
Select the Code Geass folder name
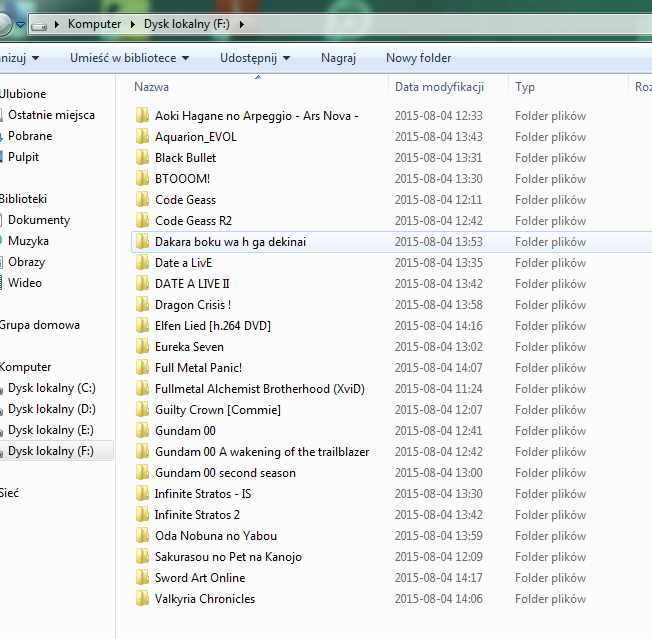[x=185, y=200]
